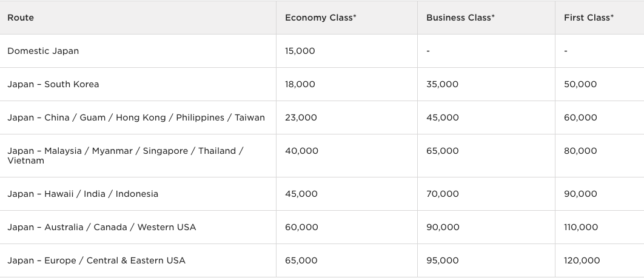Viewport: 644px width, 278px height.
Task: Select the 95,000 Business Class value
Action: click(x=442, y=260)
